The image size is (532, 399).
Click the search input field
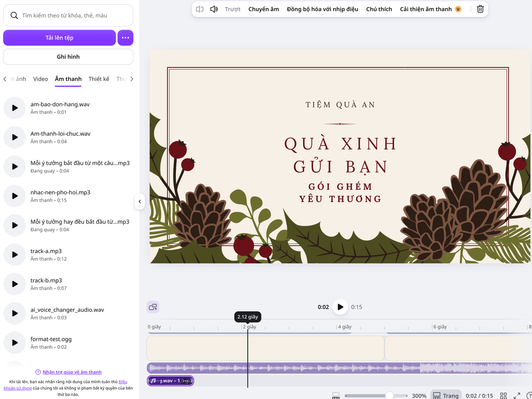point(68,16)
